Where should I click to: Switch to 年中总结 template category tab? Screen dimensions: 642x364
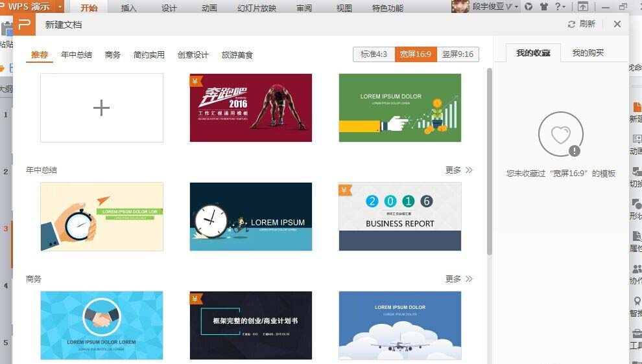(x=77, y=55)
